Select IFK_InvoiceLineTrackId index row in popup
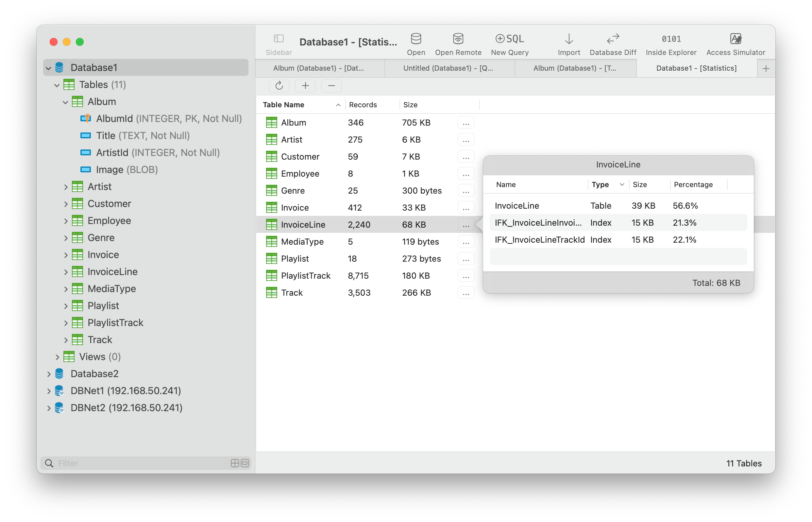This screenshot has width=812, height=522. click(618, 240)
